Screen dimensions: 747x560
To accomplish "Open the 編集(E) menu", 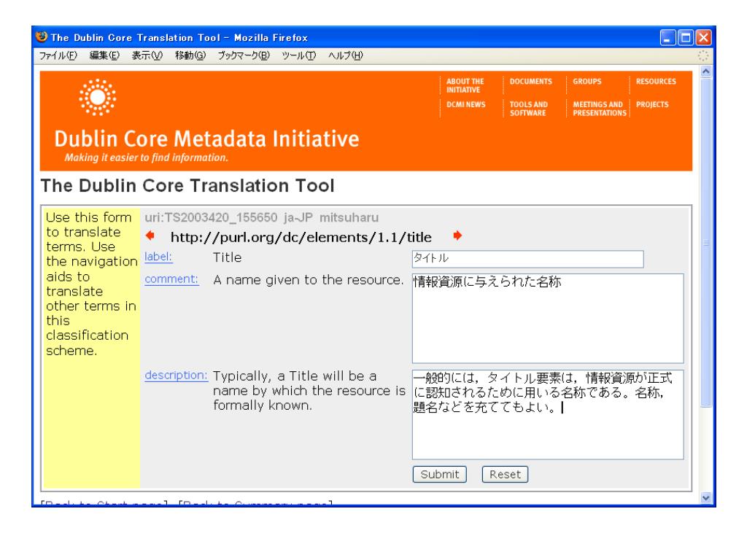I will (104, 55).
